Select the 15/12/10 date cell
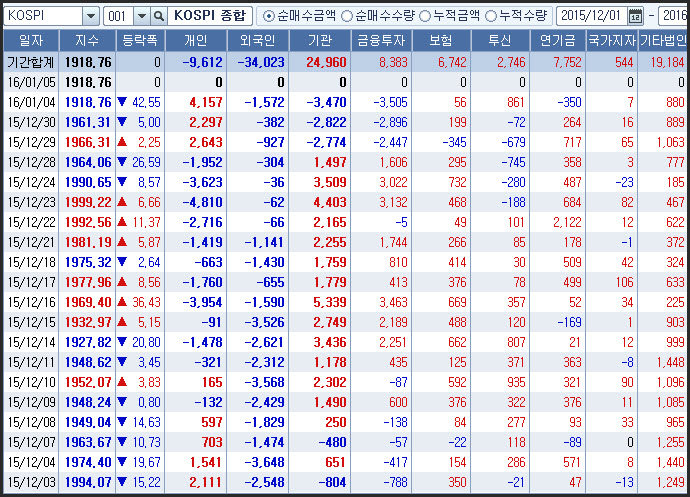The height and width of the screenshot is (497, 690). click(31, 382)
